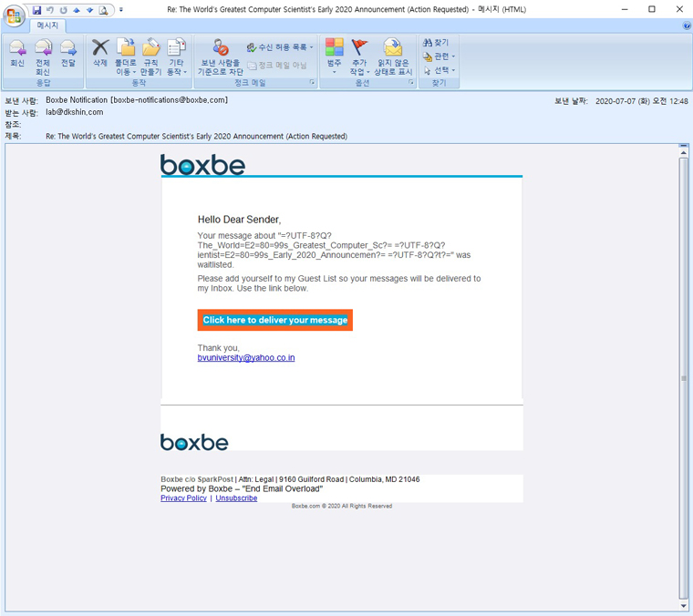Block sender with 보낸 사람을 기준으로 차단
The width and height of the screenshot is (693, 616).
point(220,56)
